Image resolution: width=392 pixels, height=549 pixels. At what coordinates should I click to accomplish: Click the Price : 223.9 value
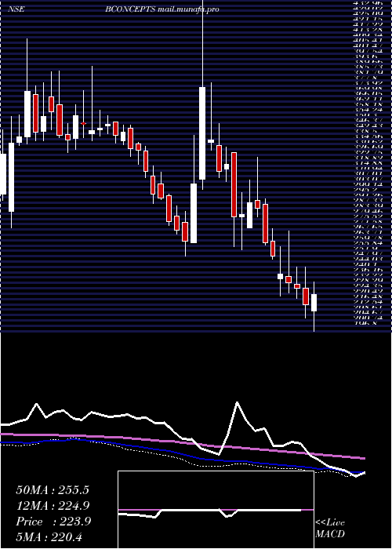[53, 522]
